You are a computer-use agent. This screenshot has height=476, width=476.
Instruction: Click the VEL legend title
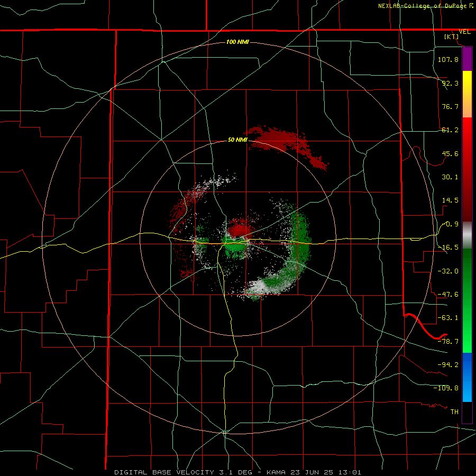(x=464, y=32)
